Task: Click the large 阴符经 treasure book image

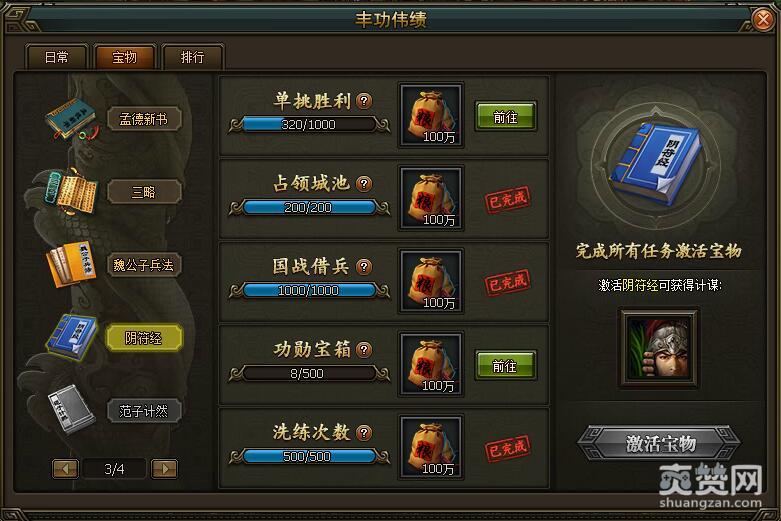Action: pos(656,163)
